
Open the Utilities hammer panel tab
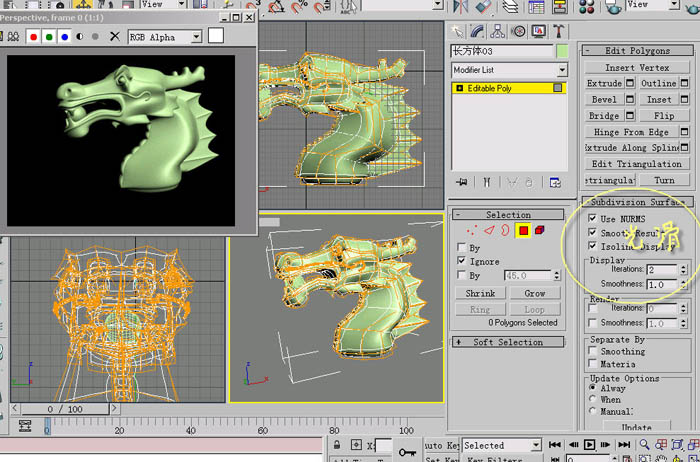tap(558, 31)
